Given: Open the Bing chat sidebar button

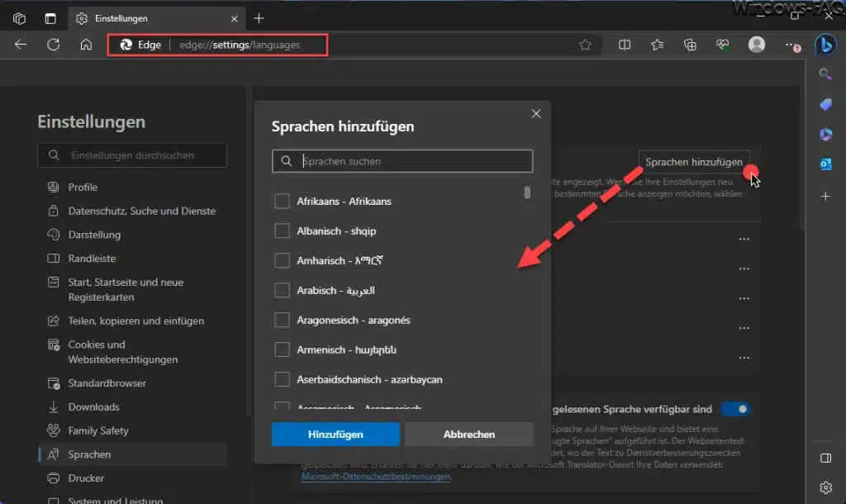Looking at the screenshot, I should pos(825,45).
